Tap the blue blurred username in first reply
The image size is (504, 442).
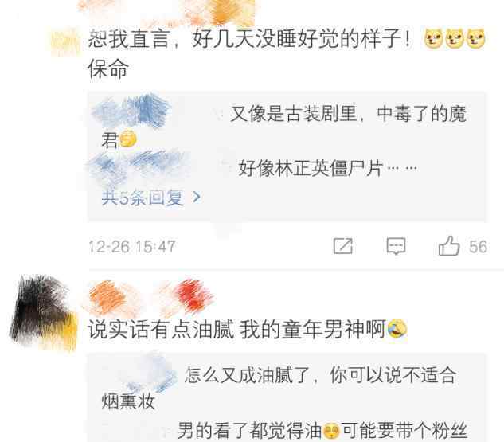pos(131,111)
